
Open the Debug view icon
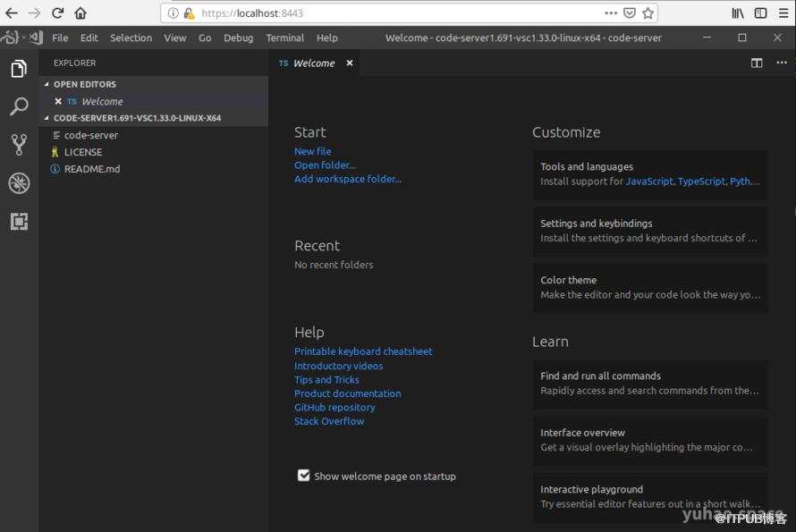(x=19, y=183)
